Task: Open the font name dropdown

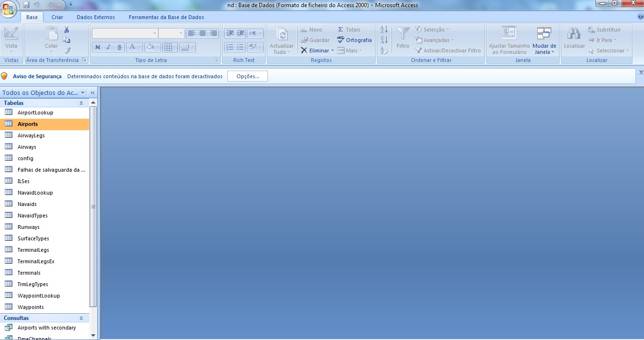Action: tap(154, 33)
